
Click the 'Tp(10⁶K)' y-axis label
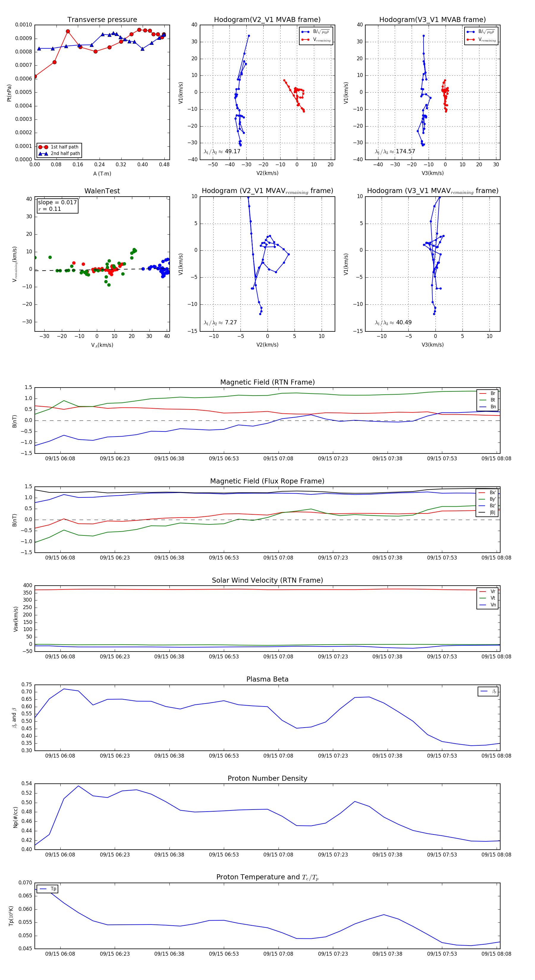[11, 916]
